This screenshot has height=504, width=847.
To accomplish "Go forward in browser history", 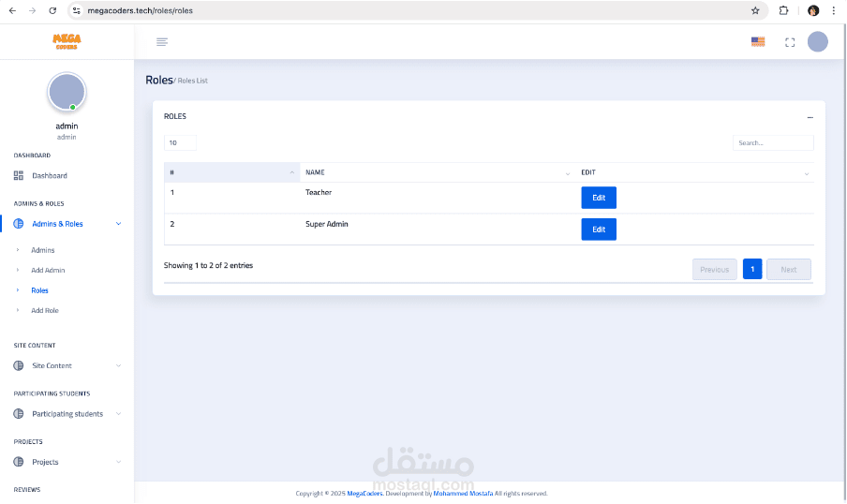I will click(x=33, y=11).
